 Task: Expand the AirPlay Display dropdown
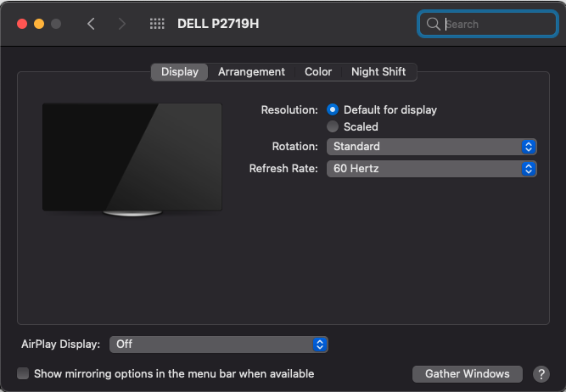[x=218, y=344]
